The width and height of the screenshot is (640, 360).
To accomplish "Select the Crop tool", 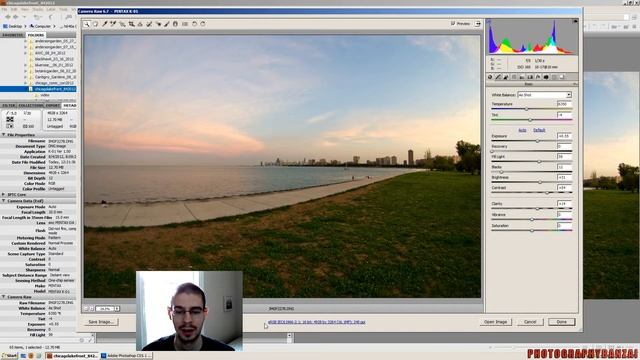I will 131,24.
